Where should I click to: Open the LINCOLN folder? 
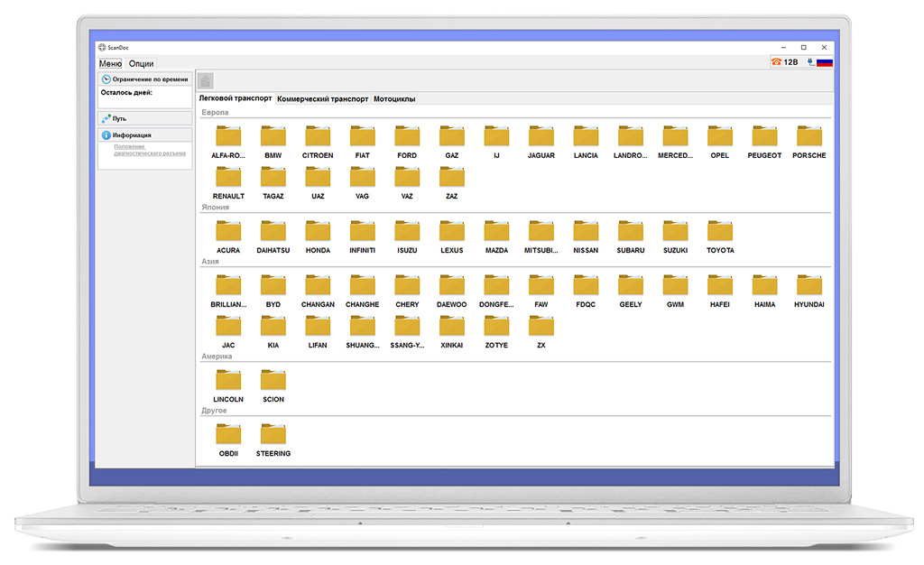click(228, 386)
